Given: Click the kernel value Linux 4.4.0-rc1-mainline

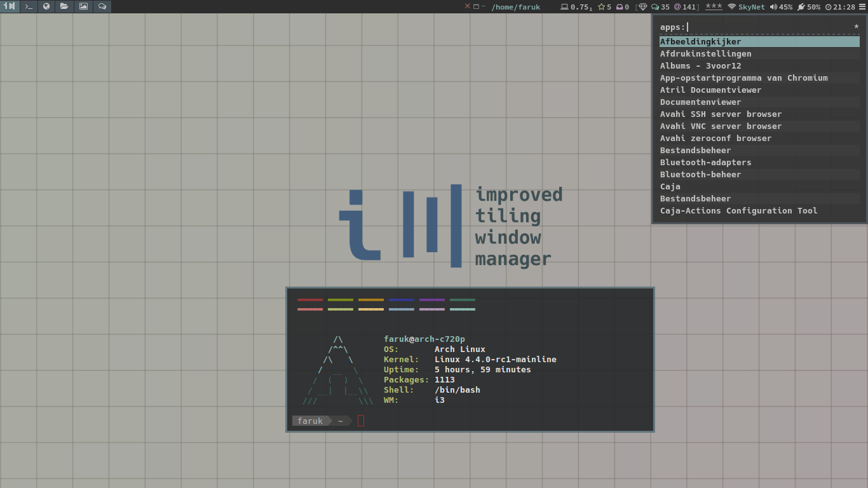Looking at the screenshot, I should [x=496, y=360].
